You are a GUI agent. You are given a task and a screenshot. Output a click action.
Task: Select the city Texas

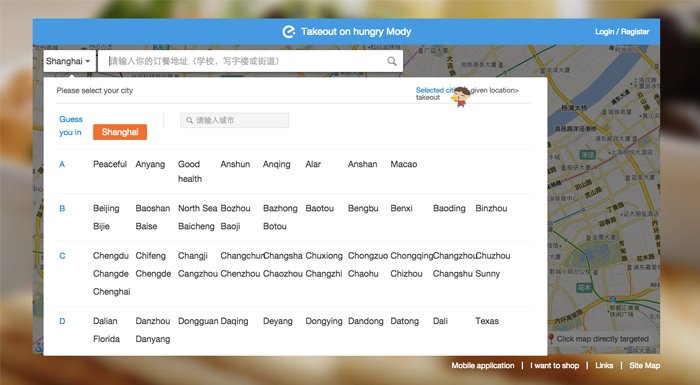pos(487,321)
